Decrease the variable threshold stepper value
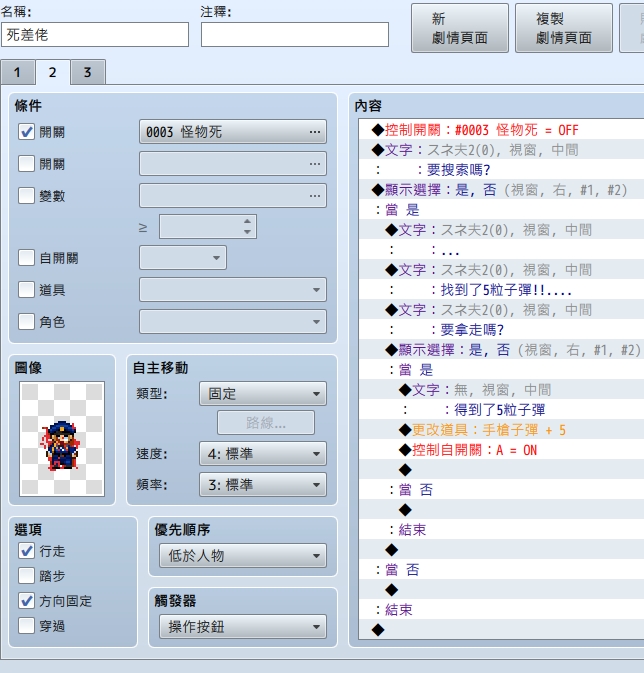The width and height of the screenshot is (644, 673). (x=247, y=232)
